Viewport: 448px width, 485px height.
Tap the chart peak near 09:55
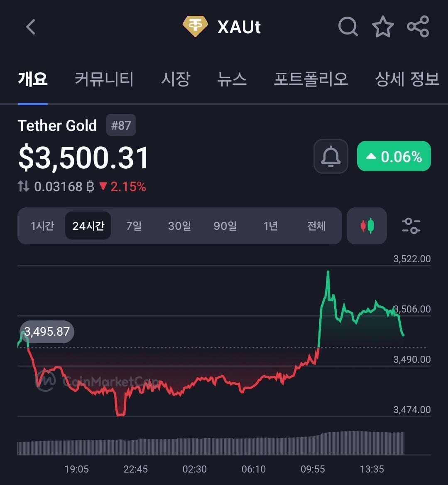(x=328, y=272)
